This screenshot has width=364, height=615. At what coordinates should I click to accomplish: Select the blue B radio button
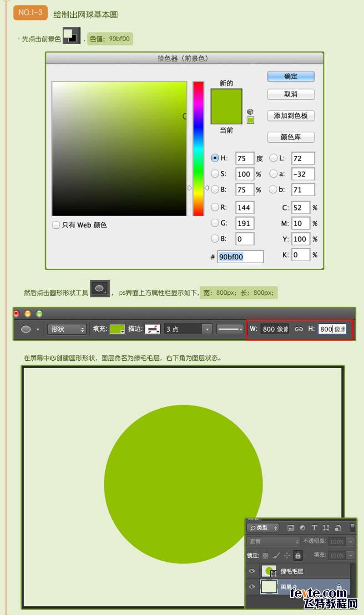(x=215, y=238)
